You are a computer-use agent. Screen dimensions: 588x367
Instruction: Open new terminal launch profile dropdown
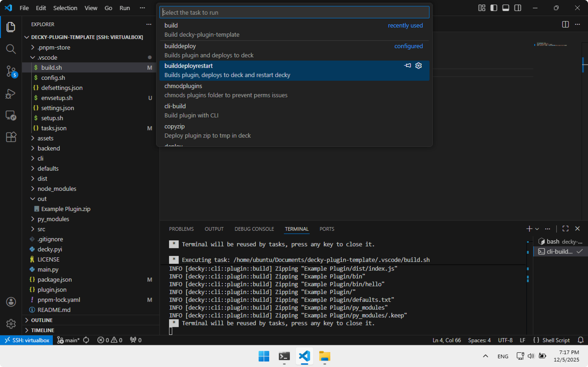coord(537,229)
